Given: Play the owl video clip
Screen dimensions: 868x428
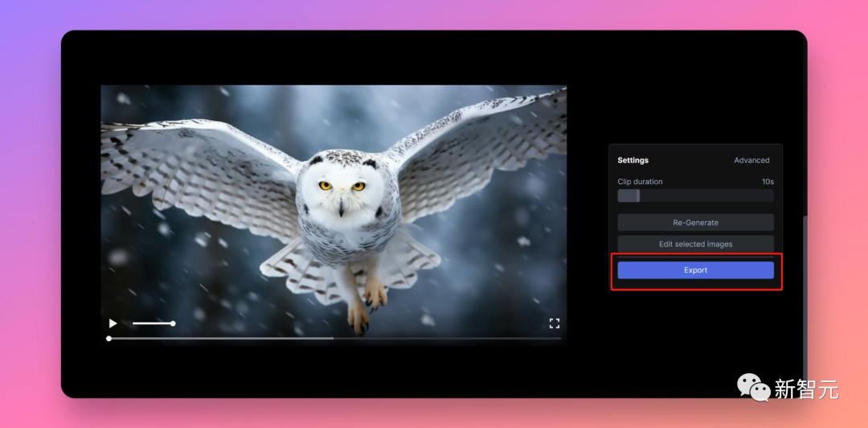Looking at the screenshot, I should [x=113, y=323].
